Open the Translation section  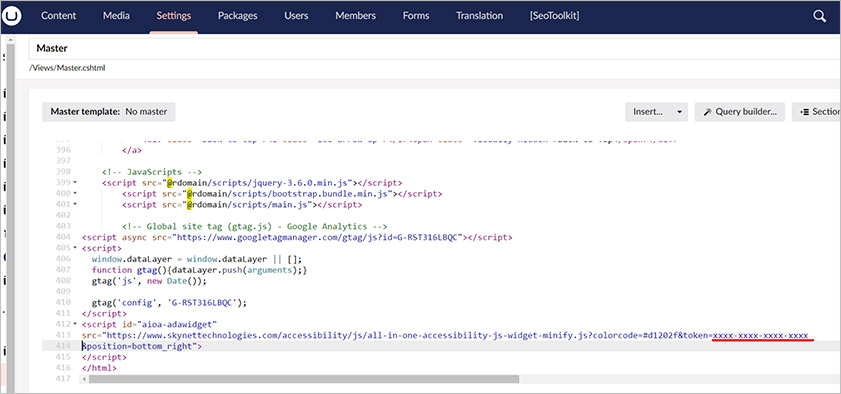pos(479,16)
